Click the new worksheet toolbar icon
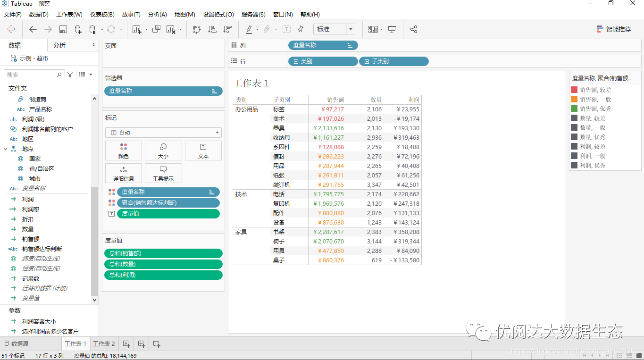The image size is (644, 360). pyautogui.click(x=137, y=29)
